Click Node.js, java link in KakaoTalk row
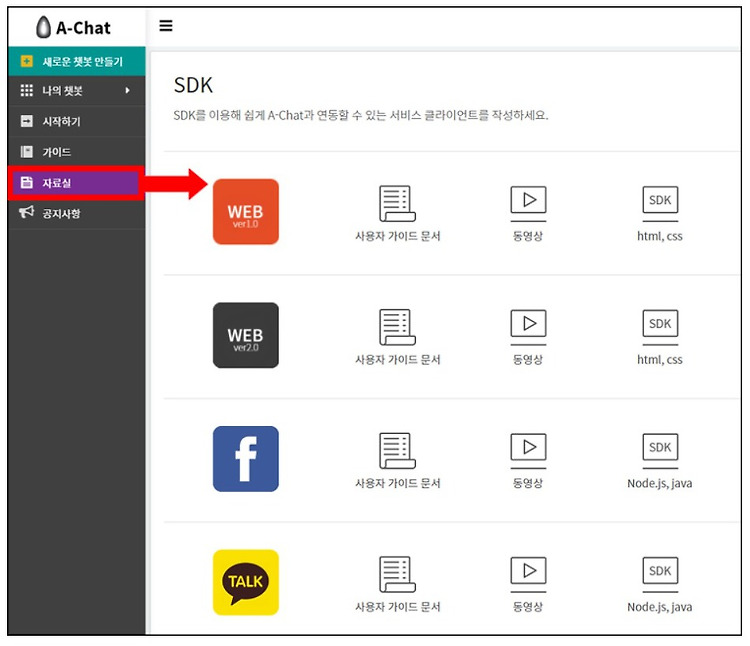 pos(660,607)
